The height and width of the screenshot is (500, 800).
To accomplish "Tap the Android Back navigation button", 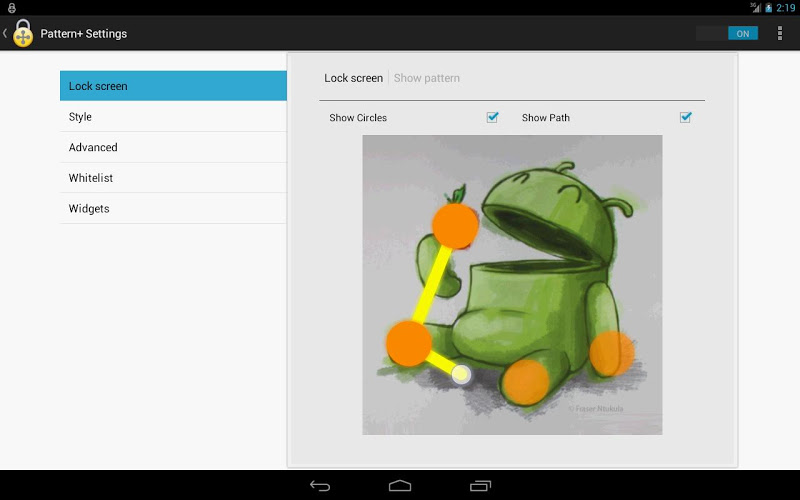I will [320, 486].
